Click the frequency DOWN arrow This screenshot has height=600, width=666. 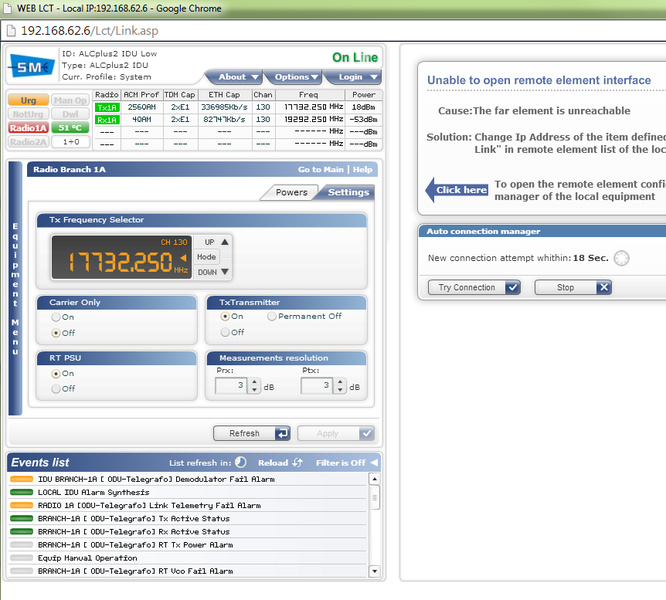click(x=225, y=272)
